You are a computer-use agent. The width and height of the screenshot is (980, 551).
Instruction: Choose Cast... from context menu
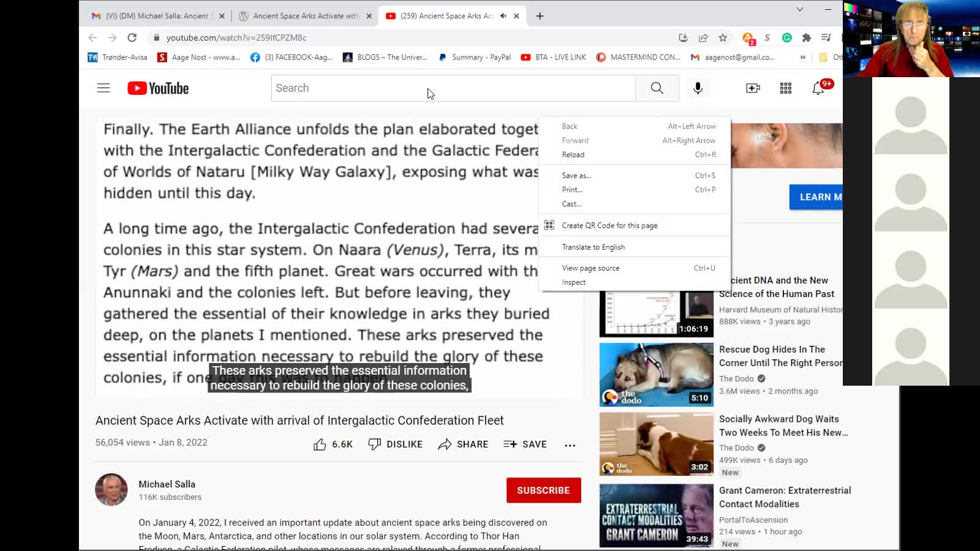635,204
